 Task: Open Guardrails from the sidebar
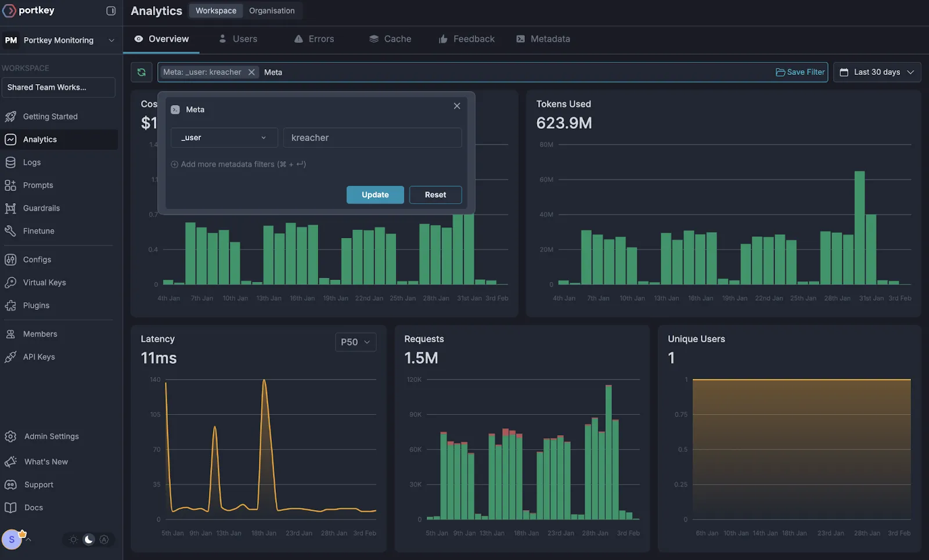tap(41, 208)
